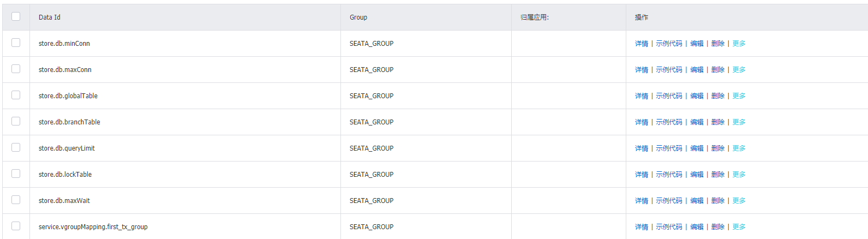View 示例代码 for store.db.maxWait

coord(669,201)
